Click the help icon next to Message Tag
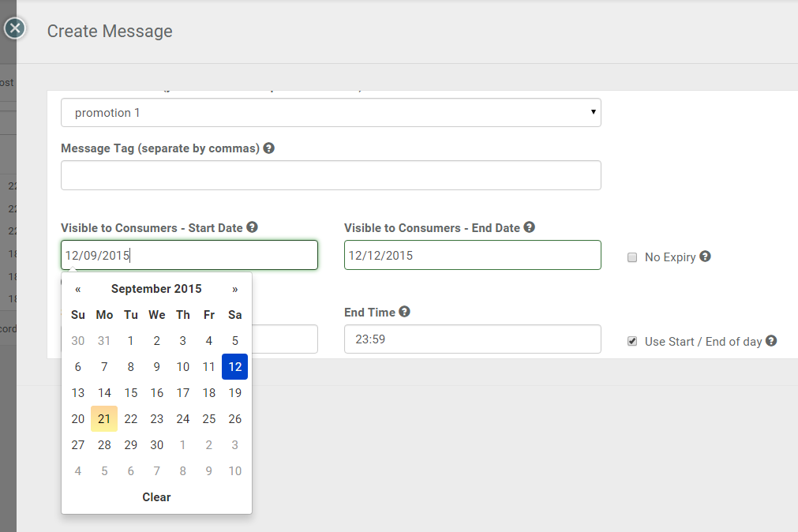The image size is (798, 532). (268, 148)
